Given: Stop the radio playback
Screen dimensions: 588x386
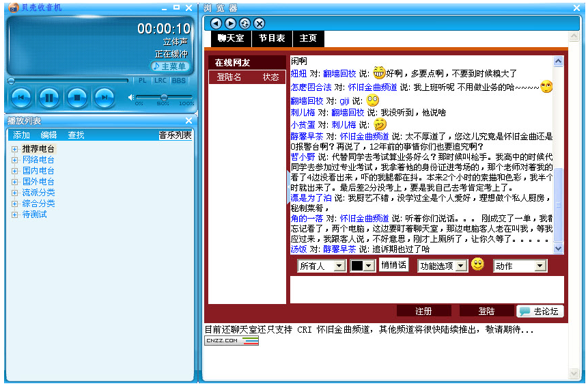Looking at the screenshot, I should point(76,98).
